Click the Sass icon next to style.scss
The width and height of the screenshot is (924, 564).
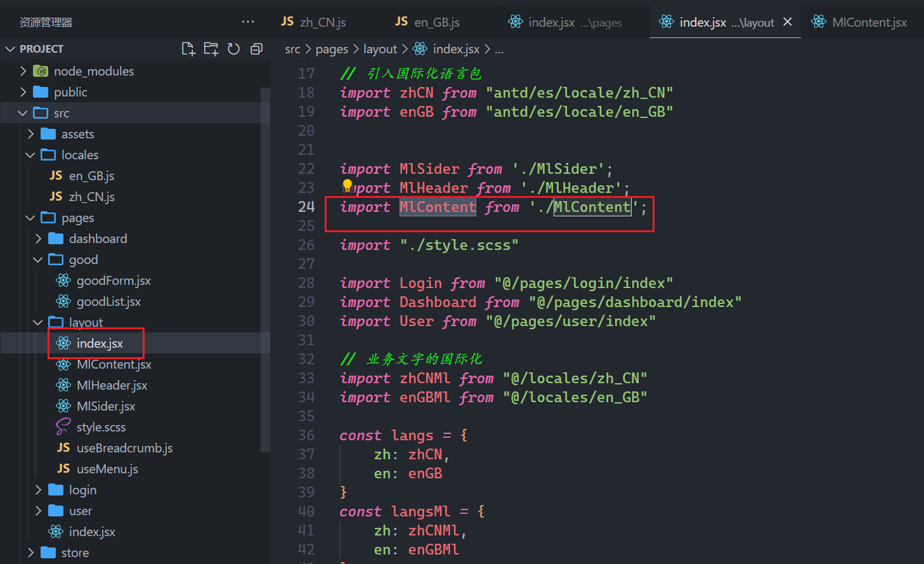(x=63, y=427)
